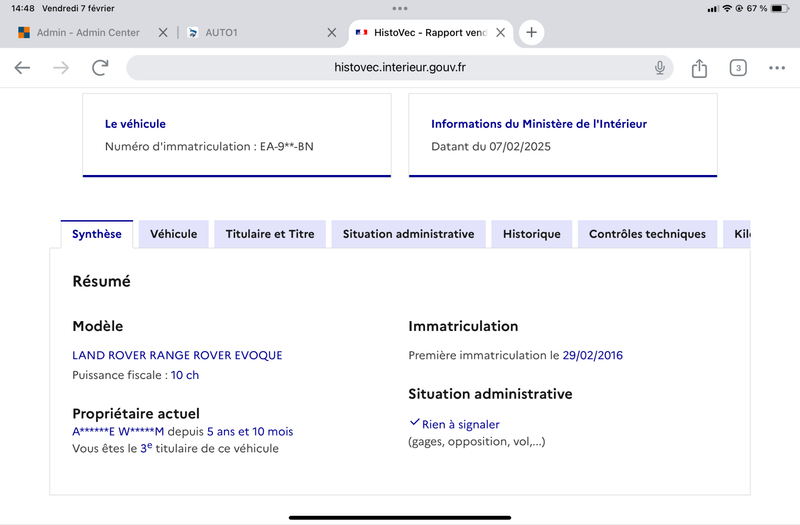Screen dimensions: 800x525
Task: Click LAND ROVER RANGE ROVER EVOQUE text
Action: 177,355
